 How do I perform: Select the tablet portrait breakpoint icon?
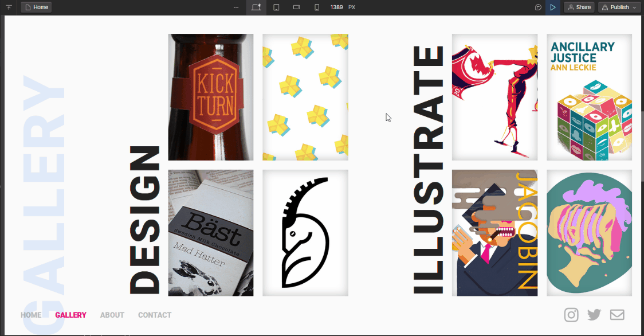[276, 7]
